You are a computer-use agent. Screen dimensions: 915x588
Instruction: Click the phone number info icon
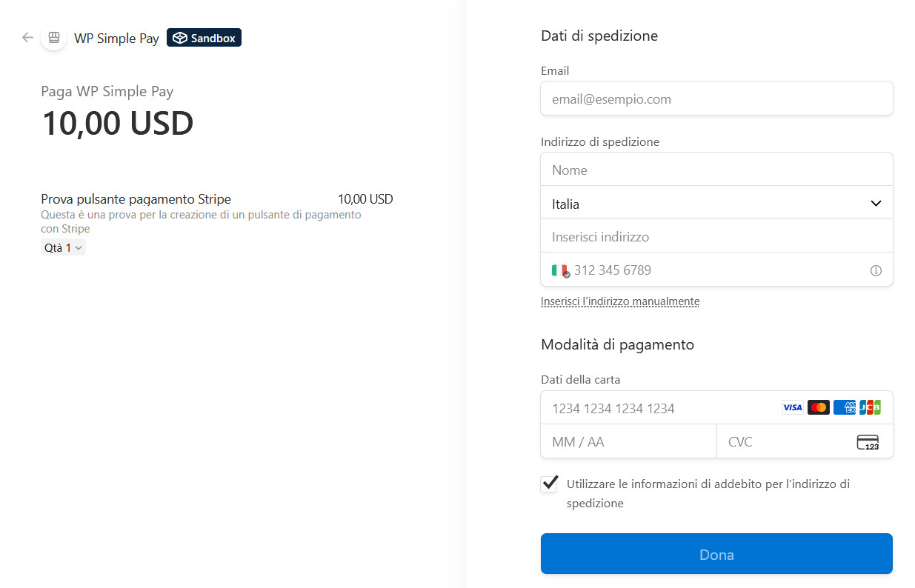[x=876, y=270]
